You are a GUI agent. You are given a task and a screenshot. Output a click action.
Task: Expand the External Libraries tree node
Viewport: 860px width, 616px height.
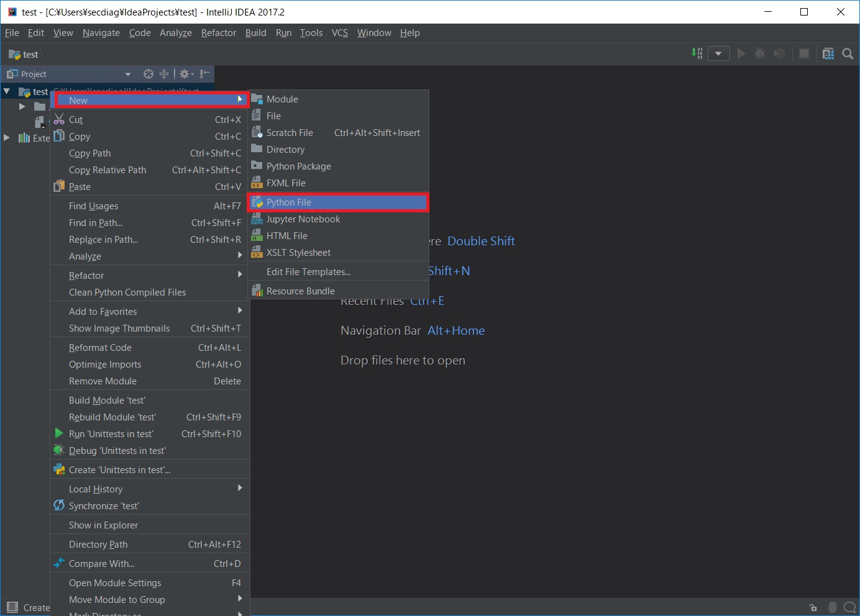coord(7,137)
